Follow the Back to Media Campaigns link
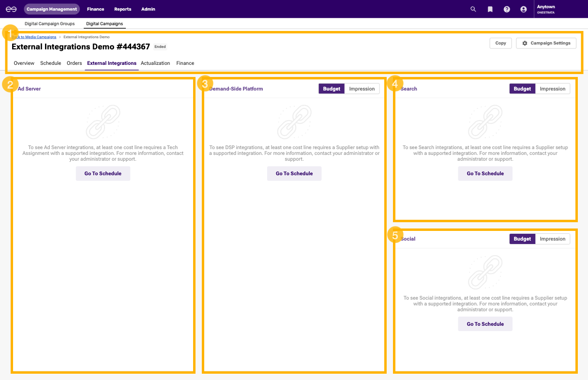The width and height of the screenshot is (588, 380). tap(37, 37)
